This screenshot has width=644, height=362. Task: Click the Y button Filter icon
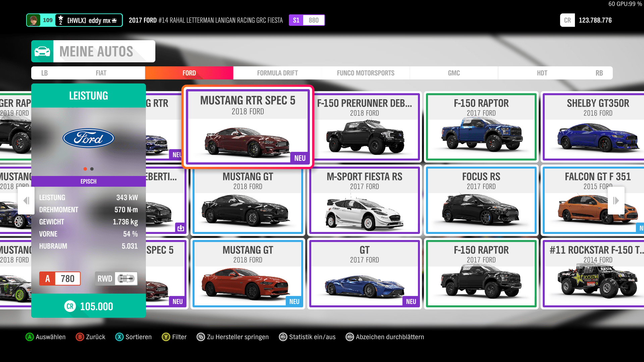click(166, 337)
